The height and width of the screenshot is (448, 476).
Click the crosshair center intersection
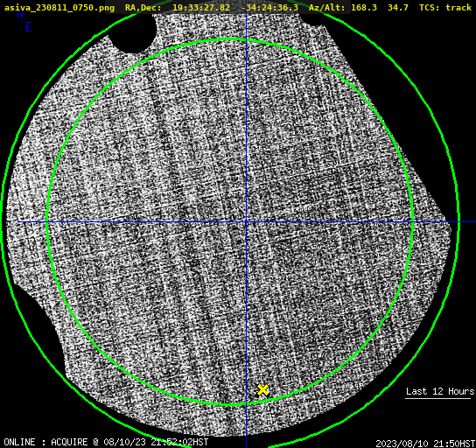pyautogui.click(x=246, y=222)
